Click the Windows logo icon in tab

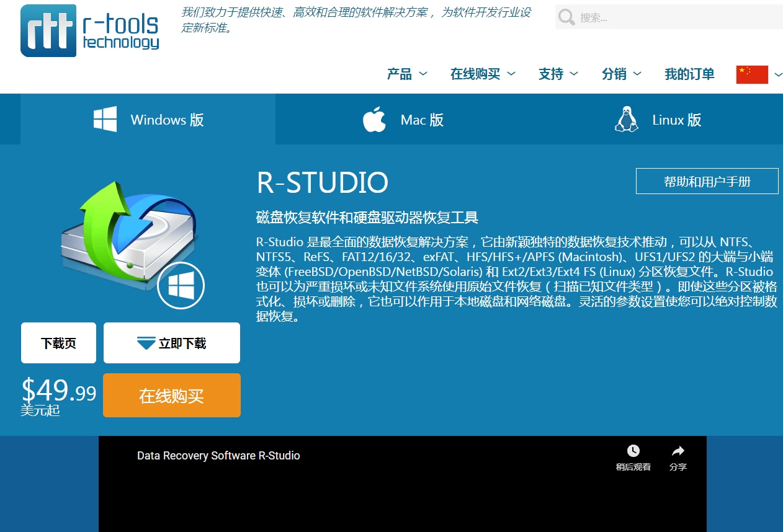click(x=105, y=119)
